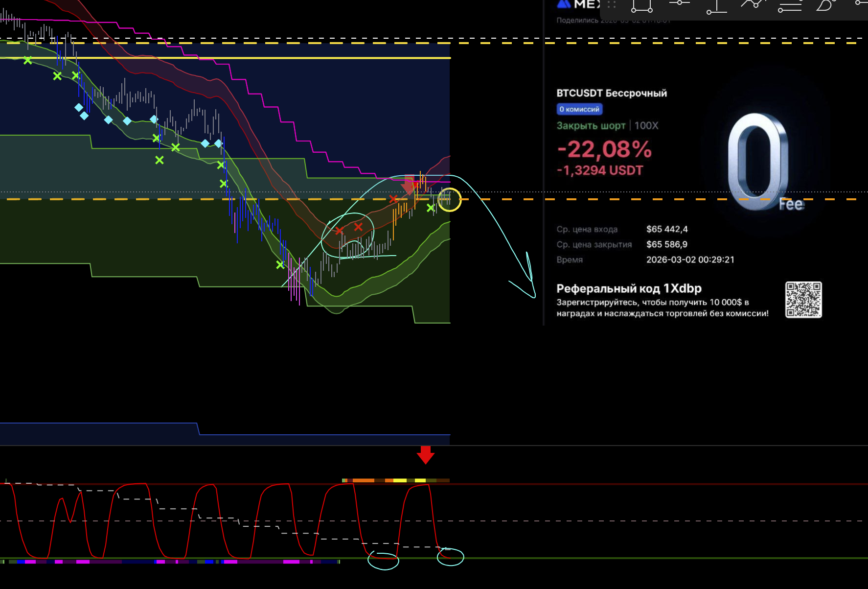Click the rightmost cyan ellipse on the oscillator
The image size is (868, 589).
coord(450,557)
